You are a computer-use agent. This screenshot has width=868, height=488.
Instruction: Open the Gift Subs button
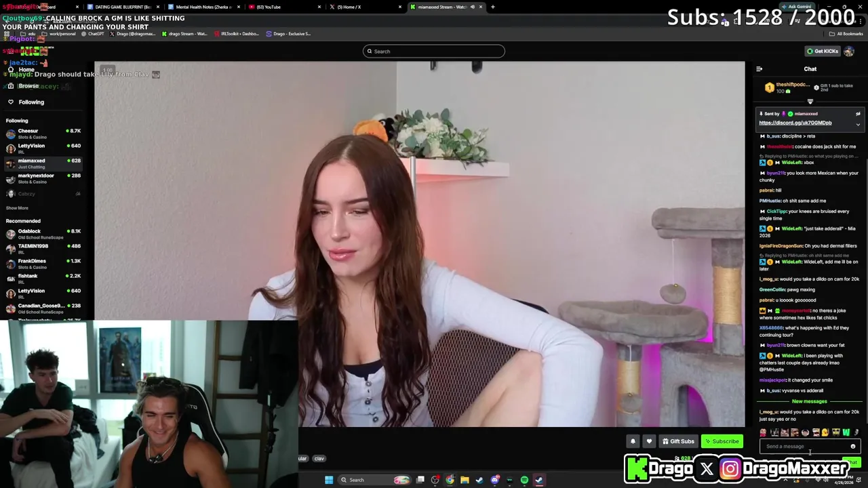tap(678, 441)
